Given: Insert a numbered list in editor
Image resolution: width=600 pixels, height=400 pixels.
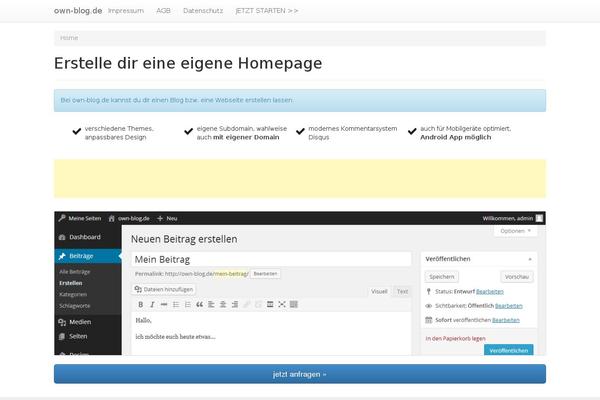Looking at the screenshot, I should click(188, 305).
